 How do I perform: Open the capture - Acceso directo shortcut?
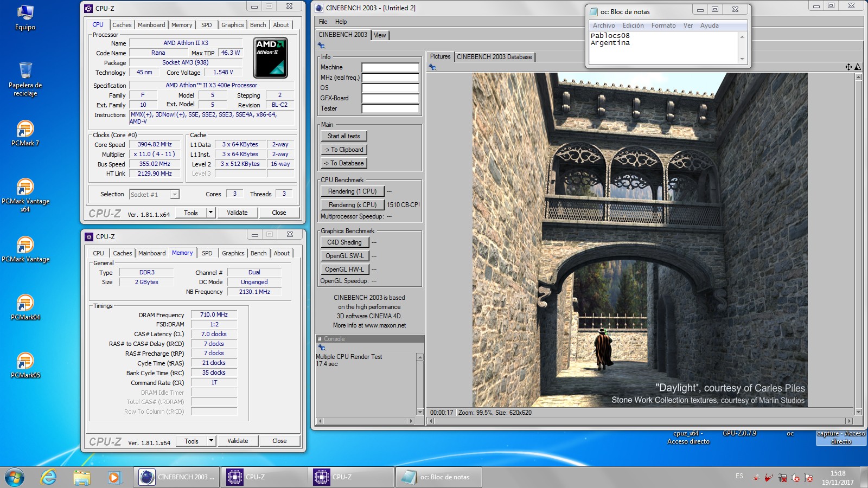(x=841, y=438)
